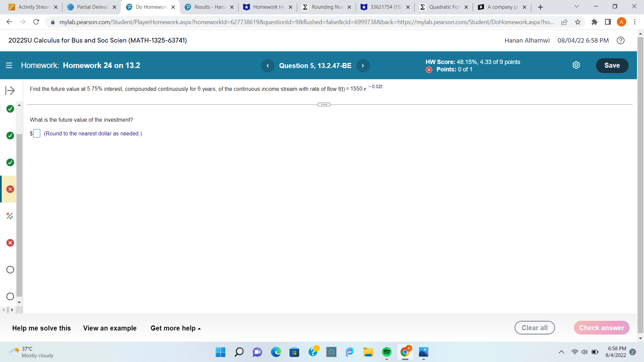
Task: Open the homework settings gear
Action: [x=576, y=65]
